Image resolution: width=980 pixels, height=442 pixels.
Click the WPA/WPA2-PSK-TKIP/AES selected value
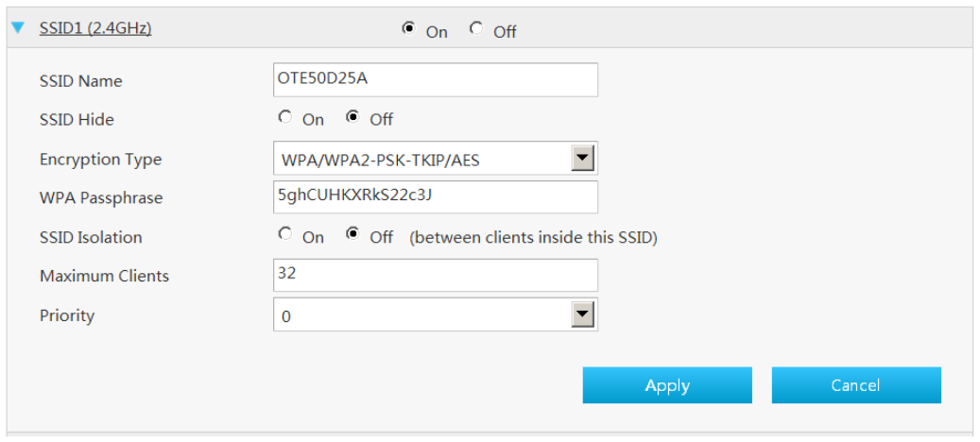coord(381,161)
